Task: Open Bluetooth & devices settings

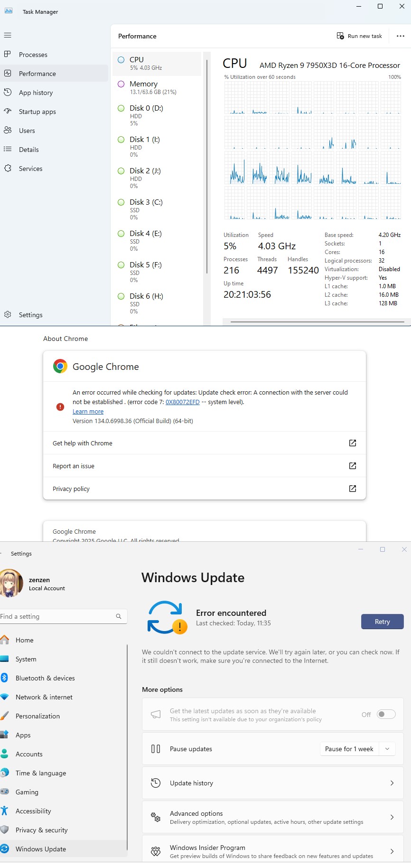Action: click(x=64, y=678)
